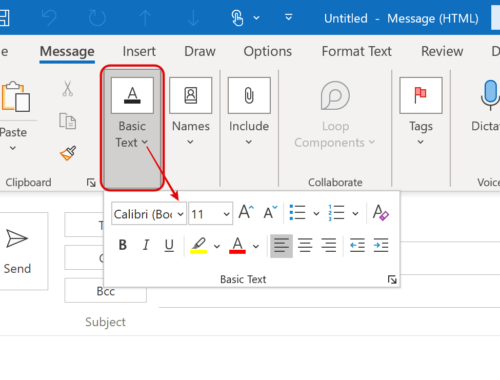Toggle Center paragraph alignment
Viewport: 500px width, 380px height.
[305, 245]
